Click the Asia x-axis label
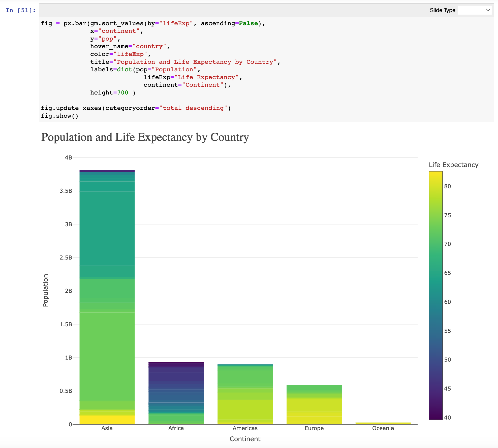Screen dimensions: 498x448 [x=107, y=428]
